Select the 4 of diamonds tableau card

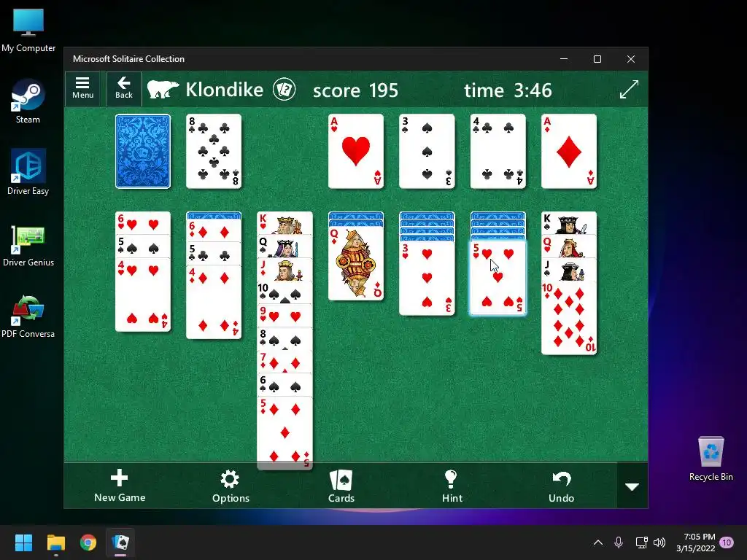pos(214,303)
